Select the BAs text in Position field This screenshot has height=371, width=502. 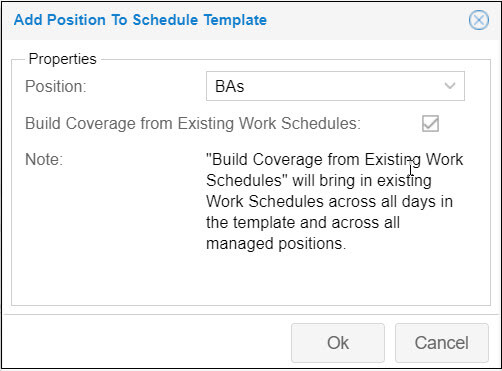click(x=230, y=86)
